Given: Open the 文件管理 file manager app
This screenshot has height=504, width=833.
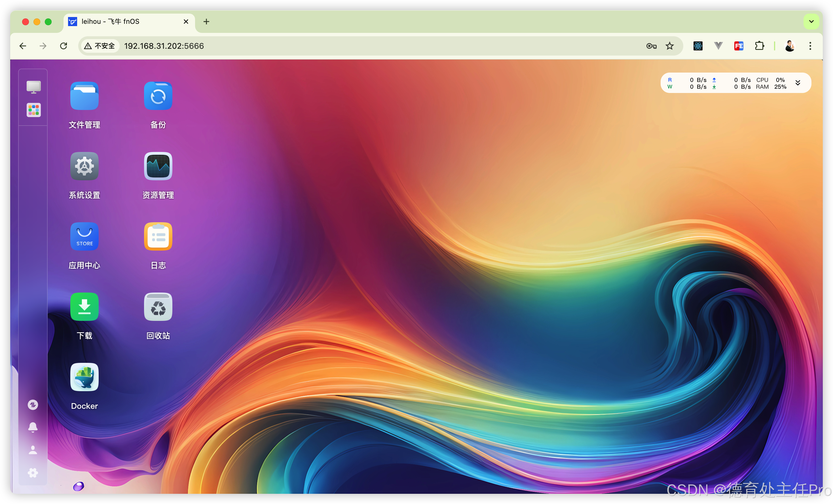Looking at the screenshot, I should [x=84, y=96].
